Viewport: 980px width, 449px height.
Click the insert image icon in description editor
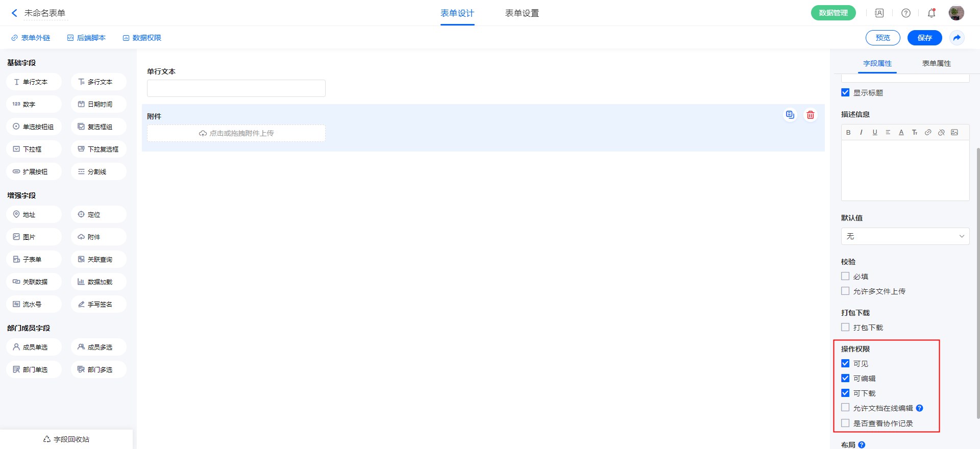tap(954, 132)
